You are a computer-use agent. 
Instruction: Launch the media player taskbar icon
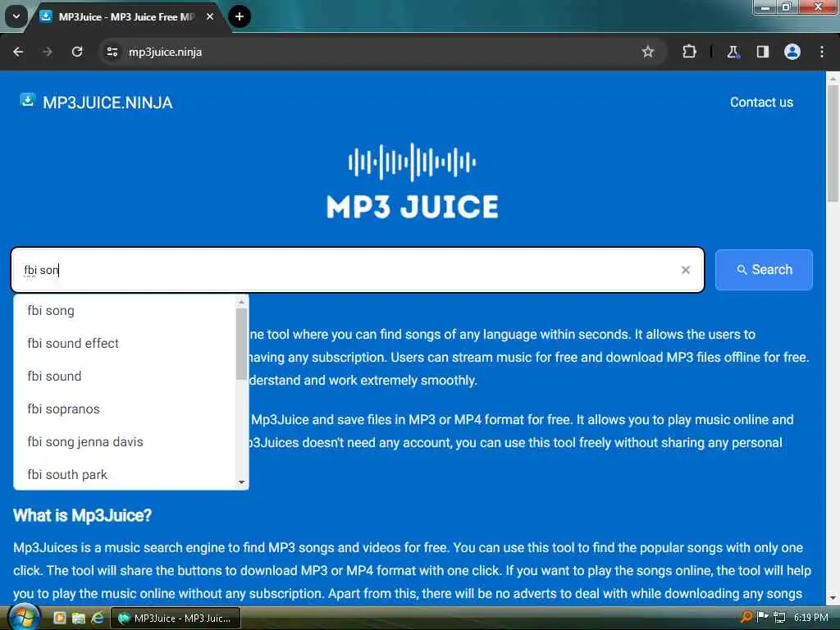click(59, 619)
